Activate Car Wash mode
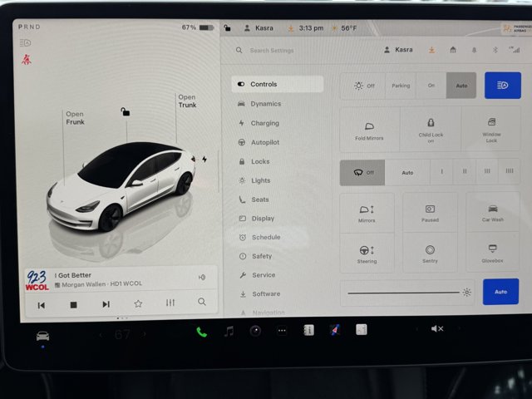532x399 pixels. (x=493, y=213)
